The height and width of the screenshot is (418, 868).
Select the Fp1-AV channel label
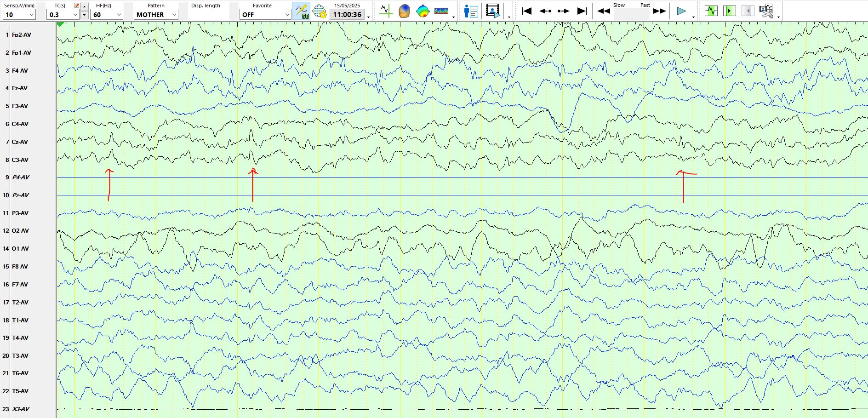pos(22,53)
